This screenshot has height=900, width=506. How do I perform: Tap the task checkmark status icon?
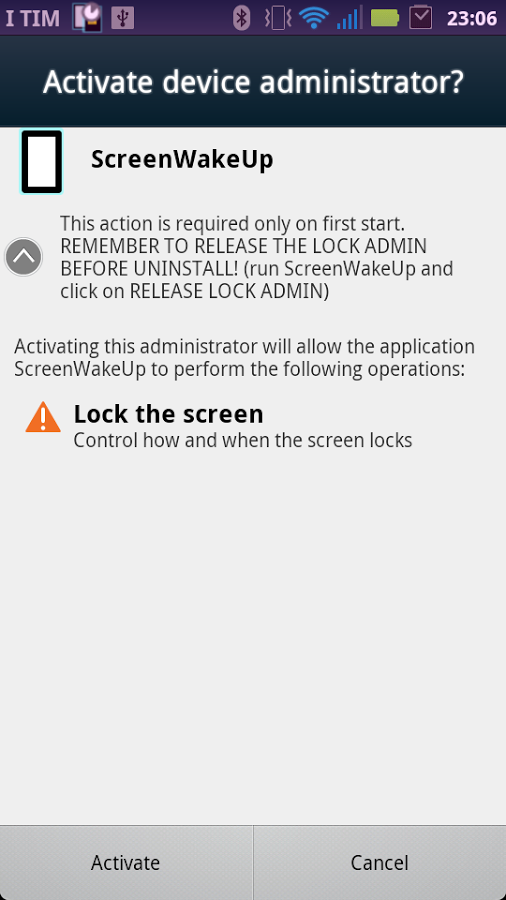pyautogui.click(x=421, y=17)
